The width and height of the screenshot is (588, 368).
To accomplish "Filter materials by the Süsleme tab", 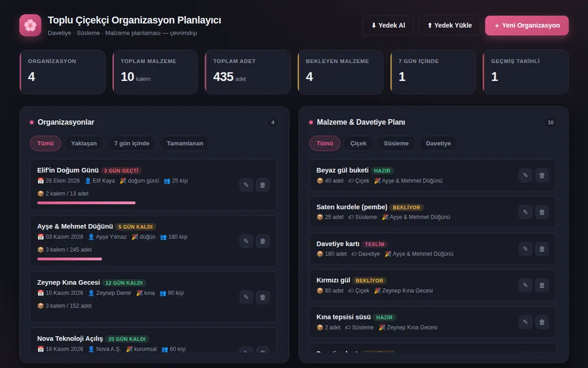I will (x=396, y=143).
